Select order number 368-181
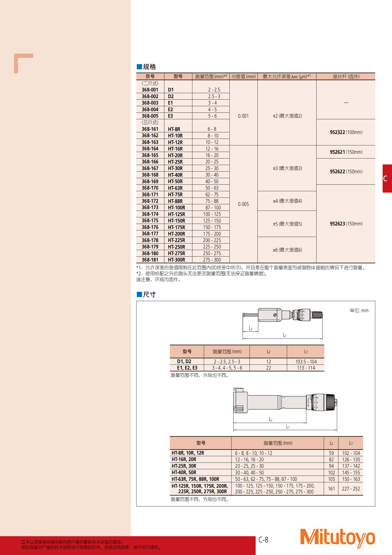Viewport: 392px width, 555px height. 150,260
